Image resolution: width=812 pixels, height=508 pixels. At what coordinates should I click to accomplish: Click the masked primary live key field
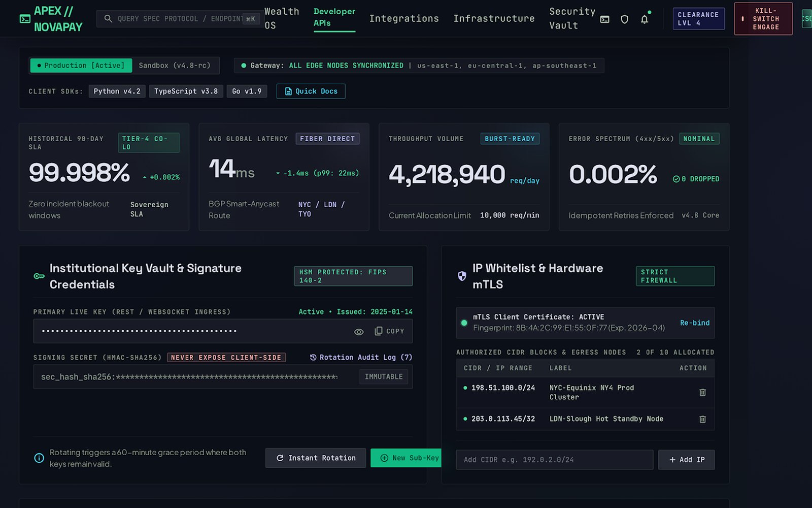(x=222, y=331)
